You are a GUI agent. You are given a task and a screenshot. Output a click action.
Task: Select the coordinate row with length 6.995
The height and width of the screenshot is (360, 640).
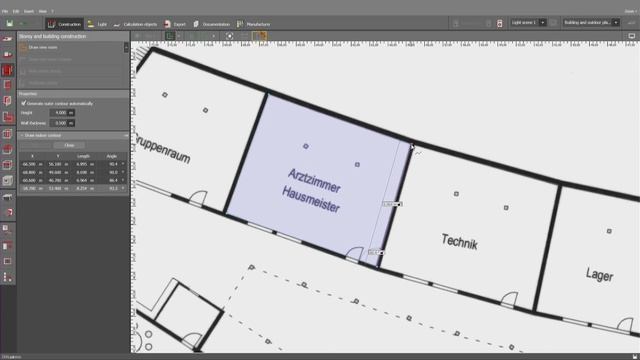[x=73, y=164]
